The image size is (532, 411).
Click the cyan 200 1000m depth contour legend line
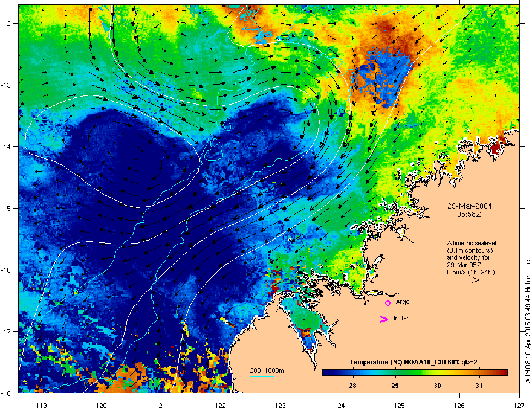coord(262,376)
